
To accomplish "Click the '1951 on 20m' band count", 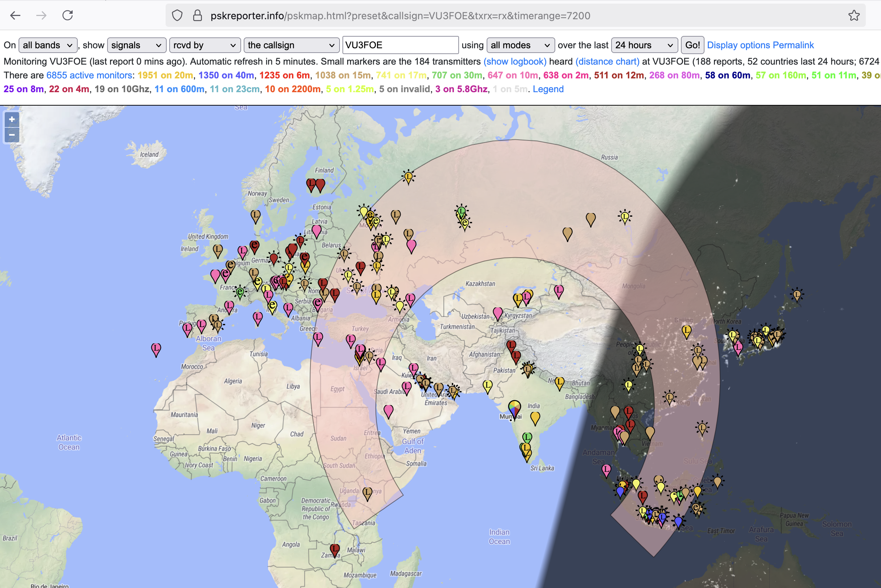I will (166, 75).
